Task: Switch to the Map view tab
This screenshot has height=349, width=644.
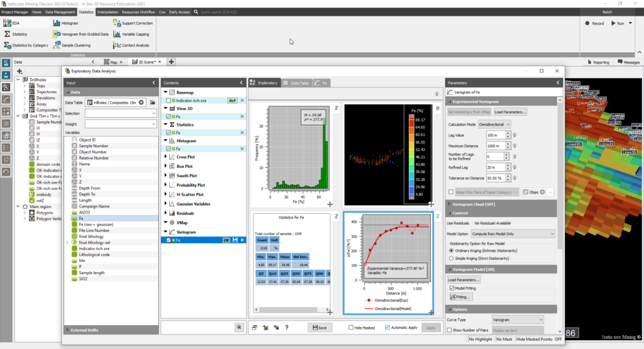Action: pos(113,62)
